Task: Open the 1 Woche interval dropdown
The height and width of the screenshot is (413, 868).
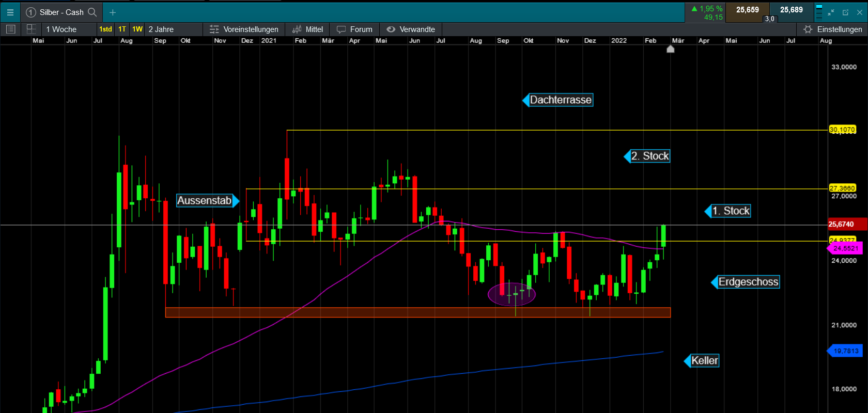Action: (69, 29)
